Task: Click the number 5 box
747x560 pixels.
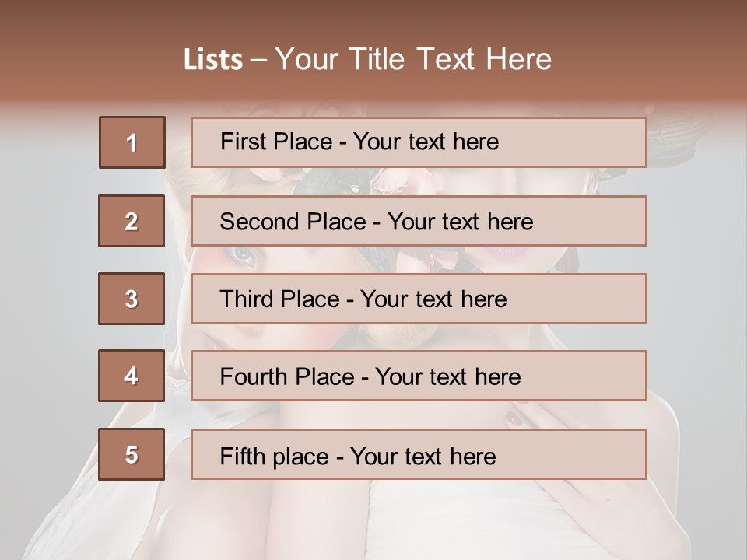Action: point(132,454)
